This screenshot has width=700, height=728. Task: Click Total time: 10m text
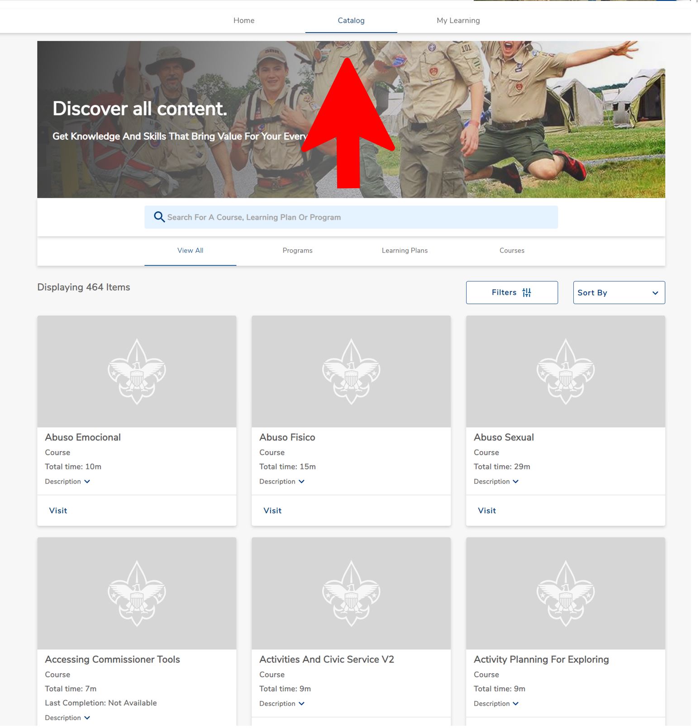(x=73, y=468)
